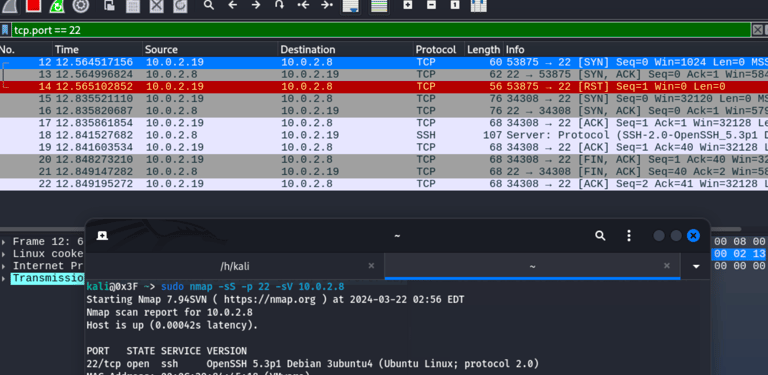
Task: Zoom in the packet text
Action: click(408, 5)
